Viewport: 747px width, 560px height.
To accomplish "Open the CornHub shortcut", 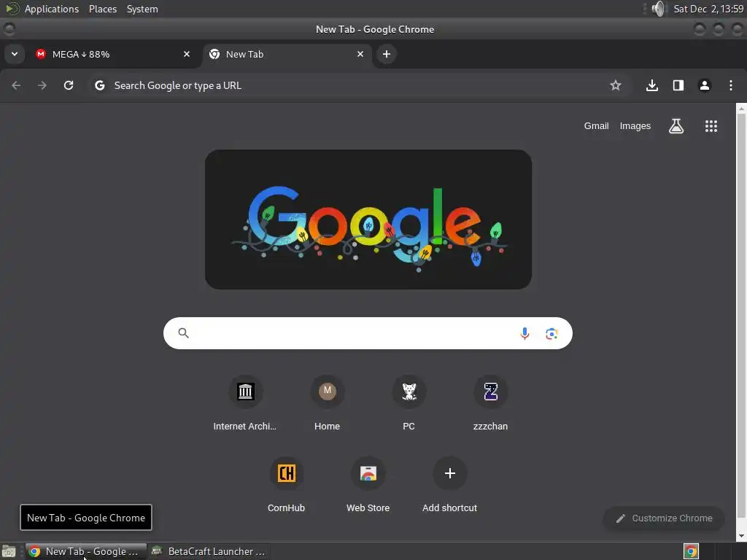I will pyautogui.click(x=286, y=485).
